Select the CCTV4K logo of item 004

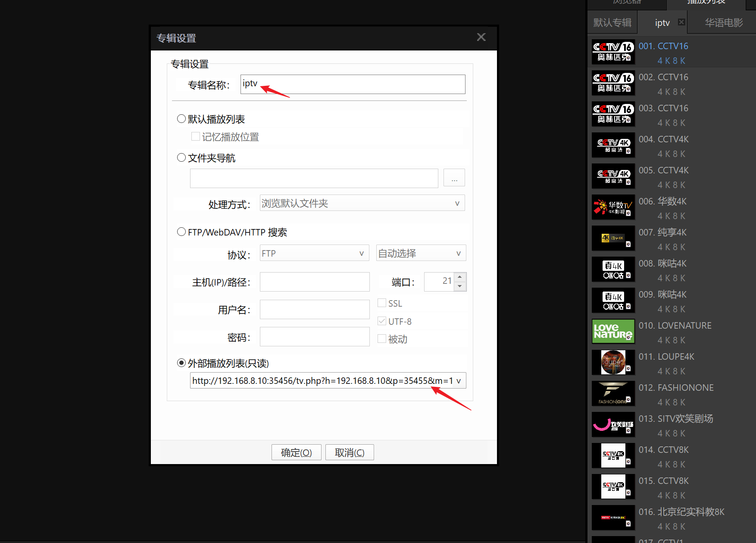(x=613, y=145)
